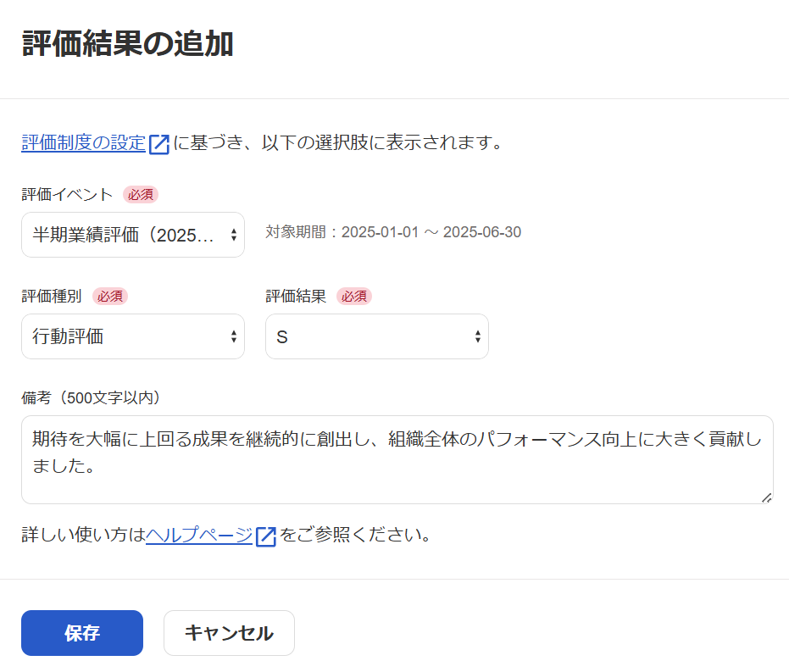Expand the 評価種別 dropdown showing 行動評価
Viewport: 789px width, 672px height.
point(133,336)
